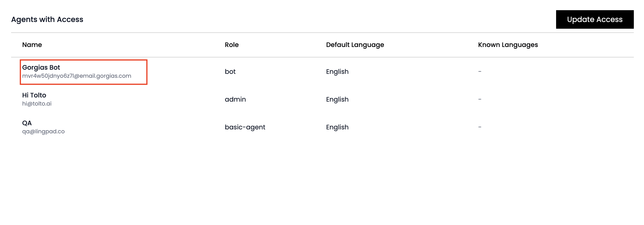Select the QA agent name
Screen dimensions: 644x225
click(x=27, y=123)
